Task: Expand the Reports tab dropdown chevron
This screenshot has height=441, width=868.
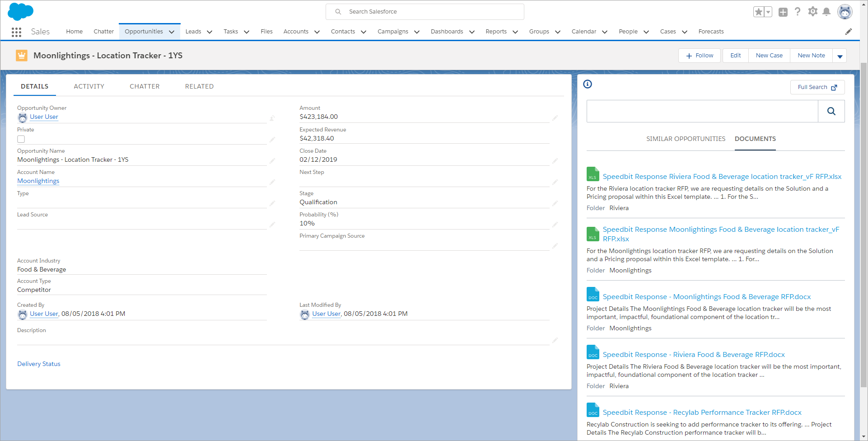Action: (x=515, y=32)
